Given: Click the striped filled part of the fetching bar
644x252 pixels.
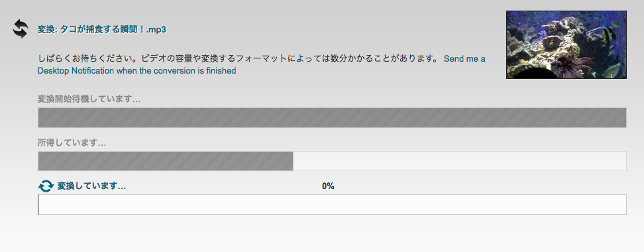Looking at the screenshot, I should [x=166, y=161].
